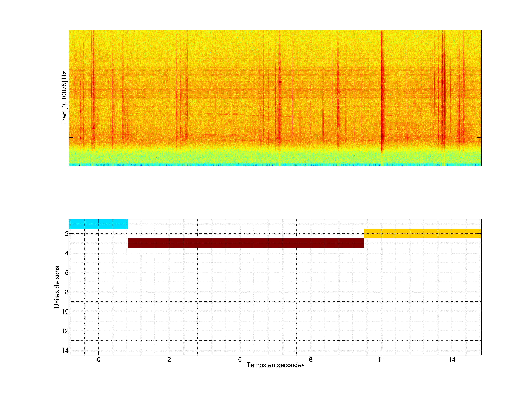This screenshot has height=399, width=532.
Task: Click the x-axis tick label 5
Action: tap(240, 359)
